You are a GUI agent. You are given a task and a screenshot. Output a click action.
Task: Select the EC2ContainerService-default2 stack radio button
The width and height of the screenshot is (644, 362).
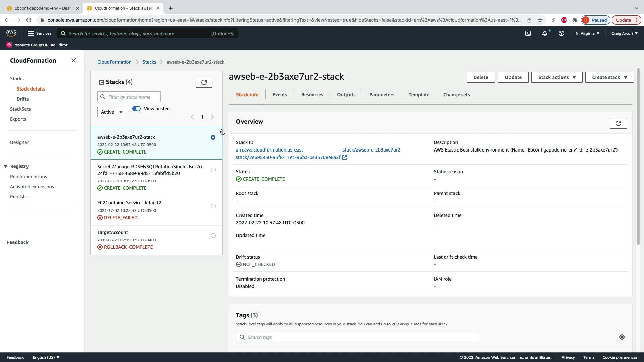(x=213, y=206)
